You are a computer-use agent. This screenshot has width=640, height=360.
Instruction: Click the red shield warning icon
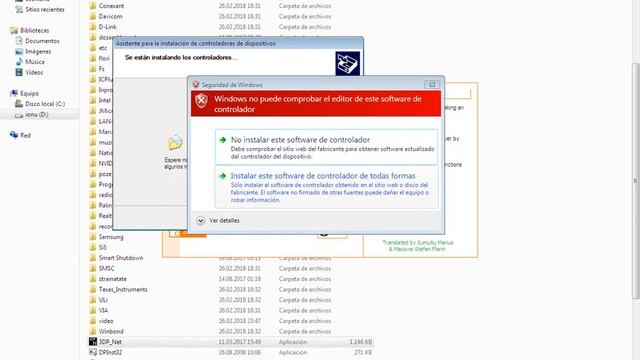201,100
